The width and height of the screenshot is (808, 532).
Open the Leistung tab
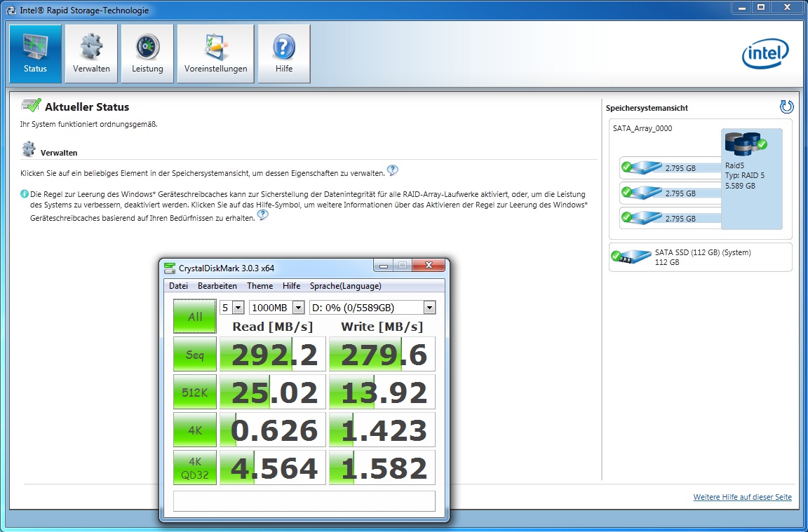pos(147,53)
